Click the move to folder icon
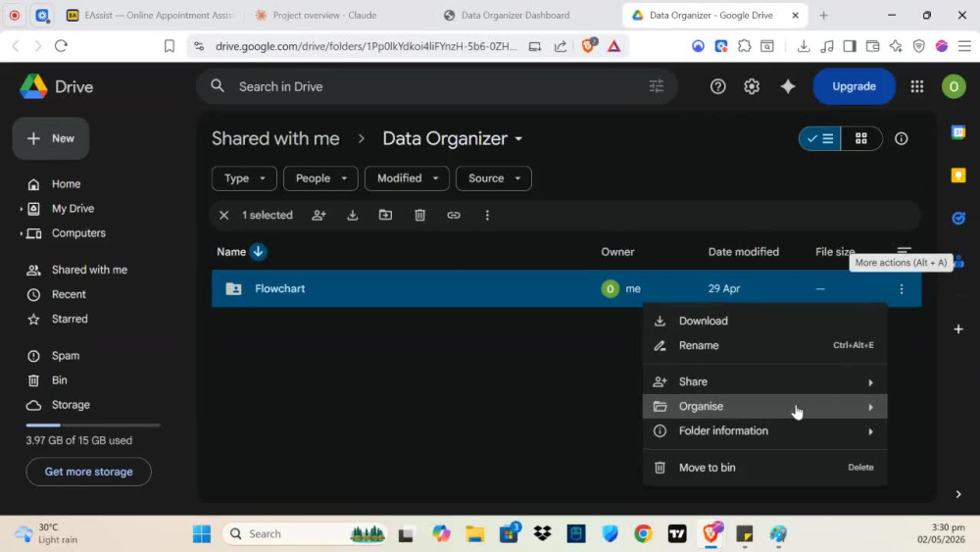 pyautogui.click(x=385, y=215)
